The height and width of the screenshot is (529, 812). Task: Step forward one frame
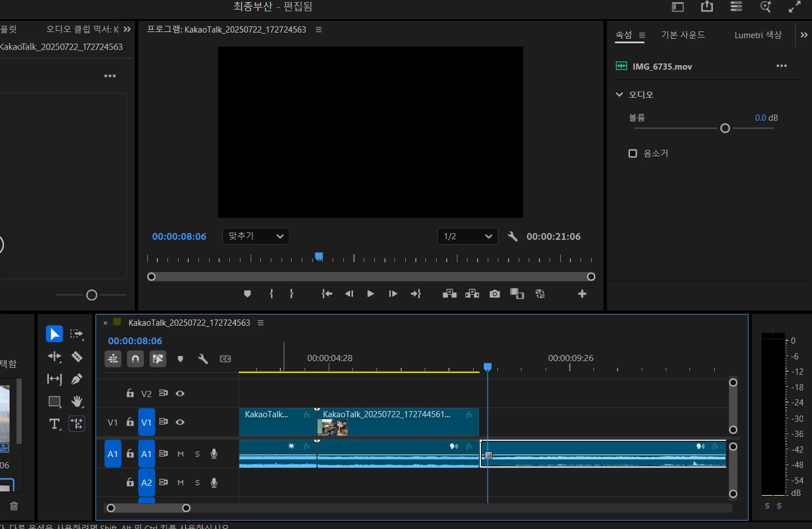tap(393, 294)
